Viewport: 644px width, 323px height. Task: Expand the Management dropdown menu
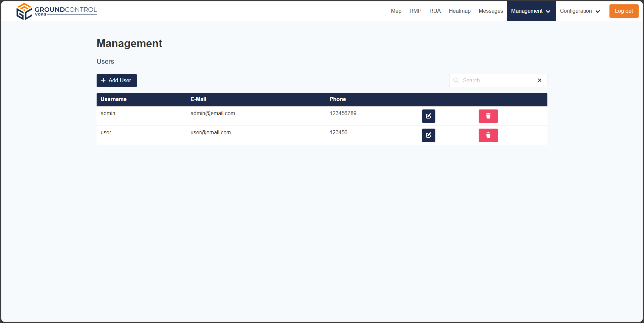pyautogui.click(x=531, y=11)
